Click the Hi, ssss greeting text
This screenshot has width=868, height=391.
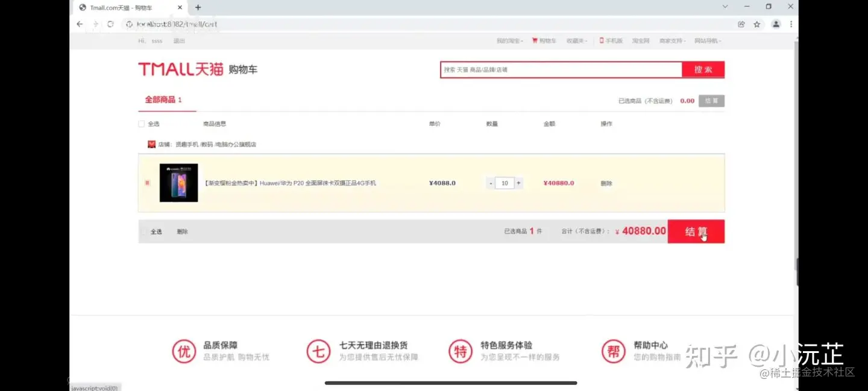click(150, 41)
